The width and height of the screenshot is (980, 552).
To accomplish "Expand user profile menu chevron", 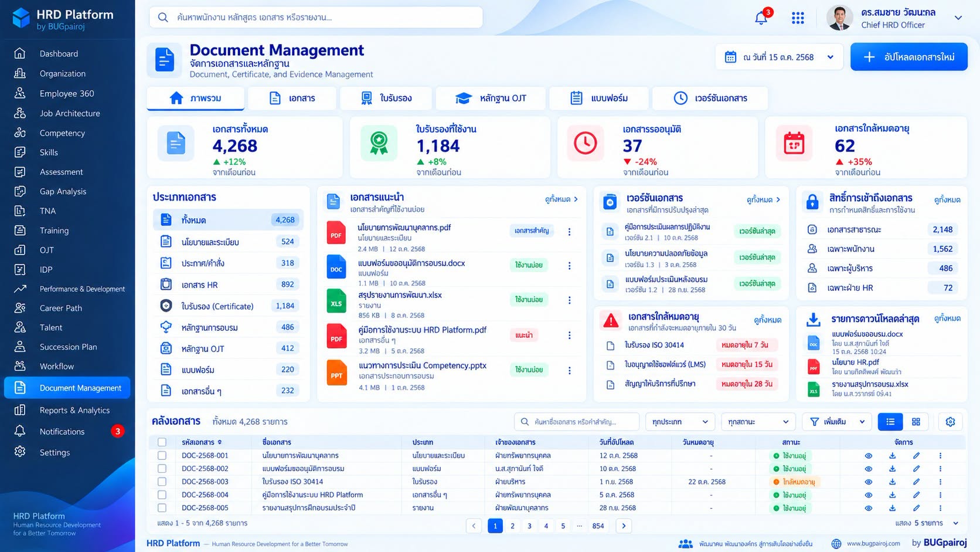I will pyautogui.click(x=958, y=18).
